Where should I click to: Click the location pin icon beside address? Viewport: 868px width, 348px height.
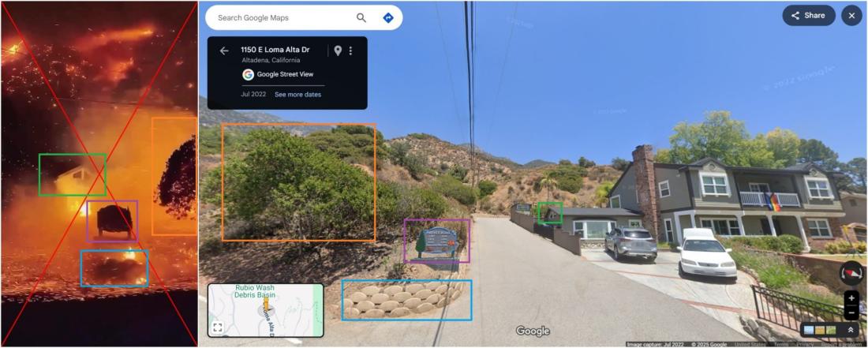(x=337, y=51)
